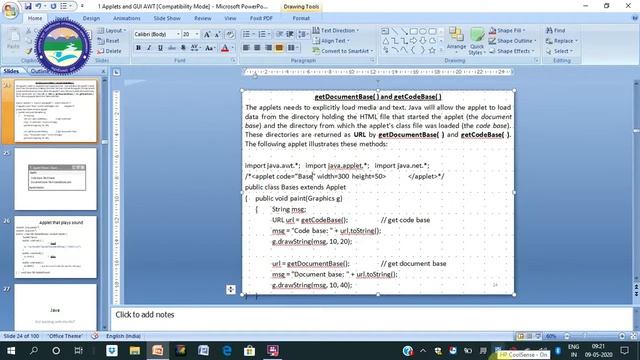The height and width of the screenshot is (360, 640).
Task: Switch to Slide Sorter view from status bar
Action: (529, 336)
